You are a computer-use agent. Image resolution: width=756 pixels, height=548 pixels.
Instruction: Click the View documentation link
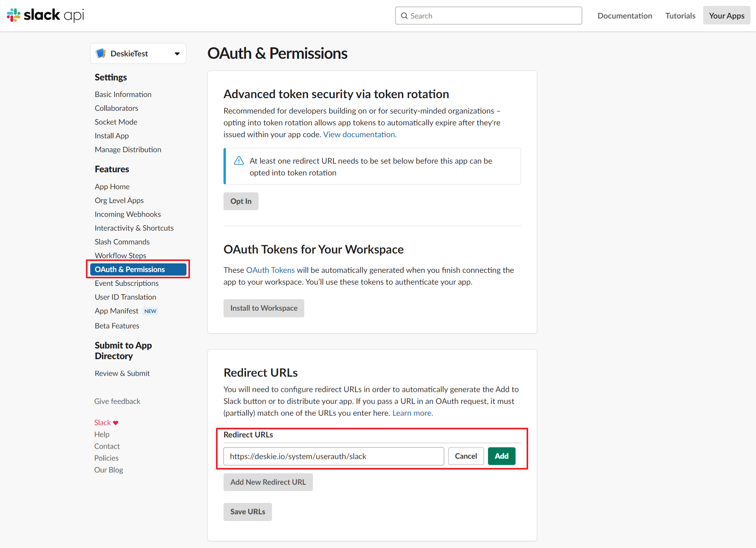(360, 134)
